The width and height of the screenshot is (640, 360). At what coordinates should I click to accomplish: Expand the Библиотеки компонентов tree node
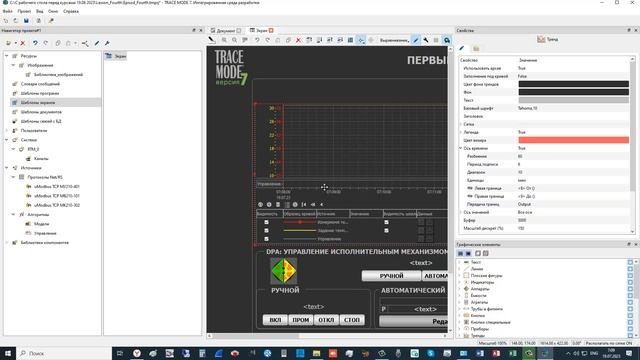pos(7,242)
